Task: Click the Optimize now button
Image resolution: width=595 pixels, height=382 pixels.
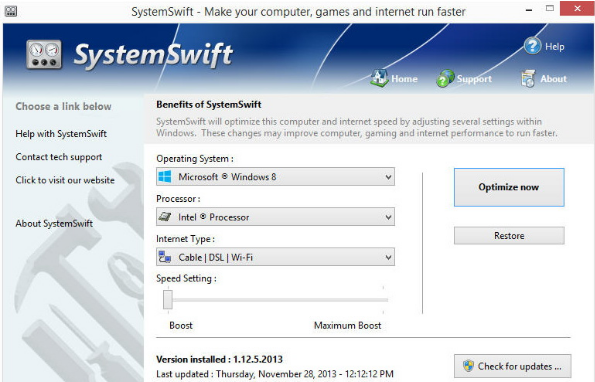Action: tap(509, 187)
